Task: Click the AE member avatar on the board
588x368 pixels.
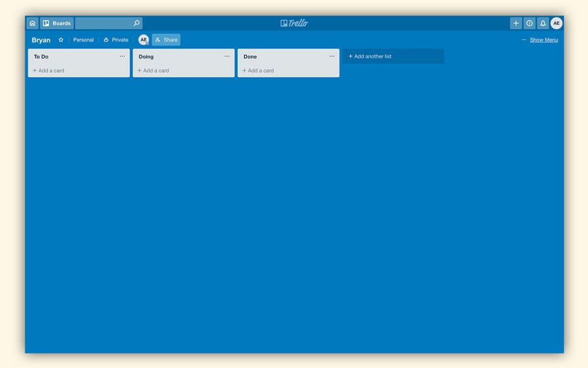Action: (x=144, y=40)
